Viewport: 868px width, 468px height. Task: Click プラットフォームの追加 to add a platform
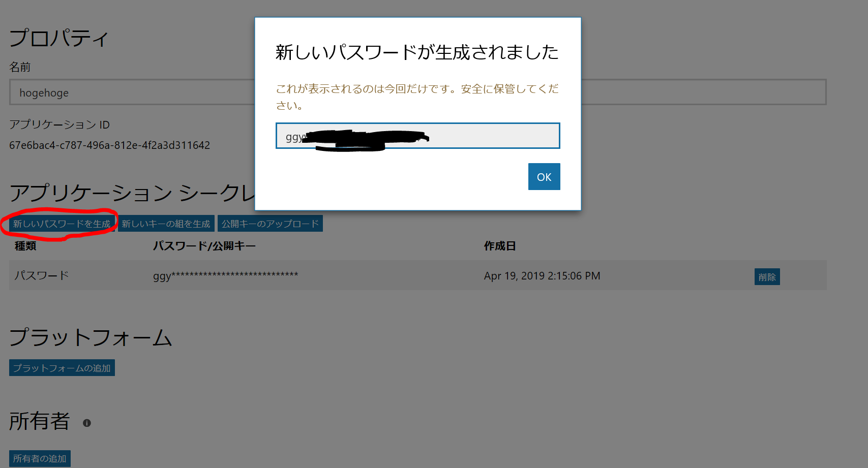tap(62, 367)
